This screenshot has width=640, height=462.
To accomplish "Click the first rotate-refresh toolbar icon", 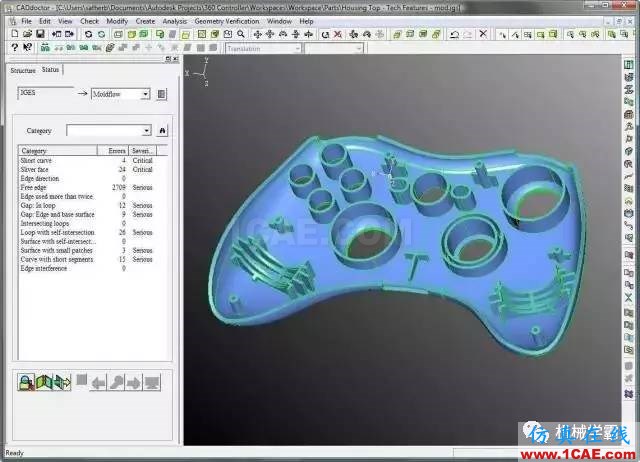I will pyautogui.click(x=88, y=34).
